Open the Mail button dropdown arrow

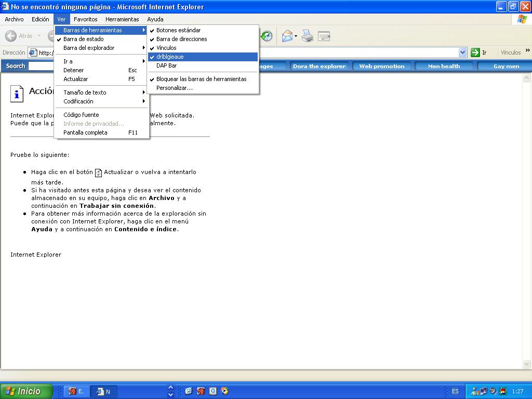click(296, 36)
